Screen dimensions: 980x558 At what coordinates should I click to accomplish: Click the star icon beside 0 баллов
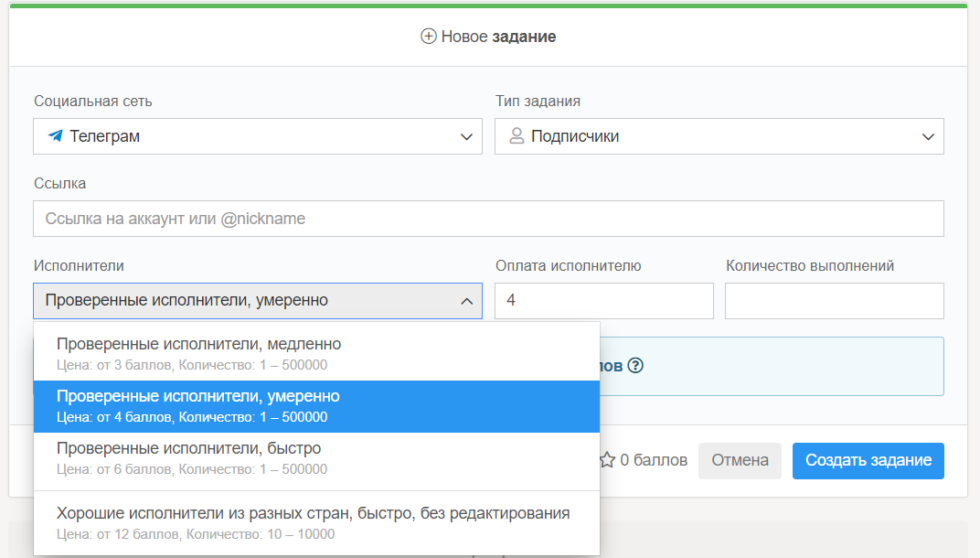click(x=607, y=460)
